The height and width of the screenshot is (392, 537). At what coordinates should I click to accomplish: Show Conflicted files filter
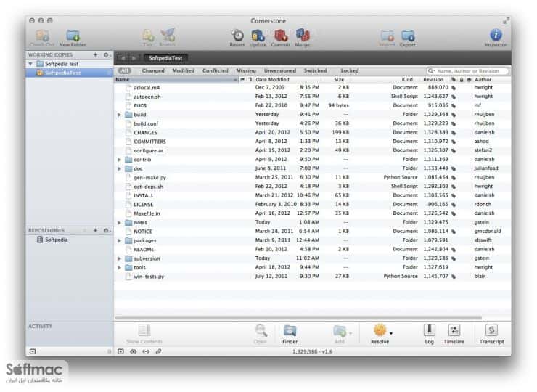point(215,70)
